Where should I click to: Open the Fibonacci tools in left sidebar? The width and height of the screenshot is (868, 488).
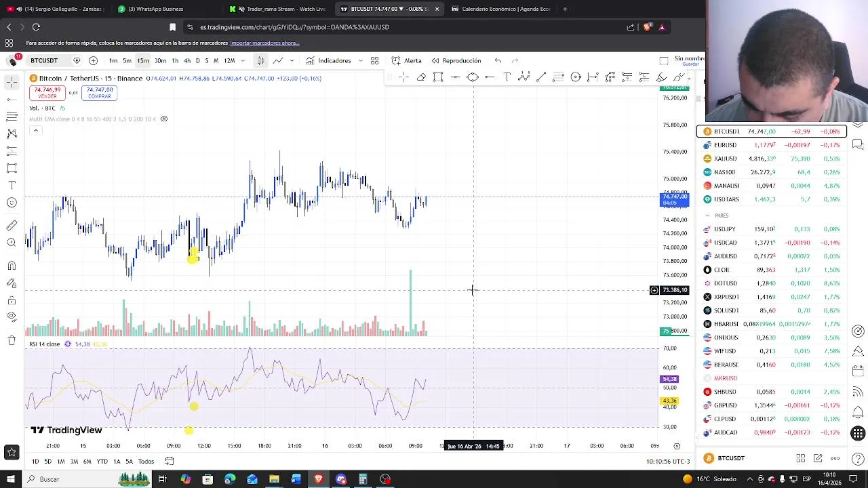(x=12, y=117)
